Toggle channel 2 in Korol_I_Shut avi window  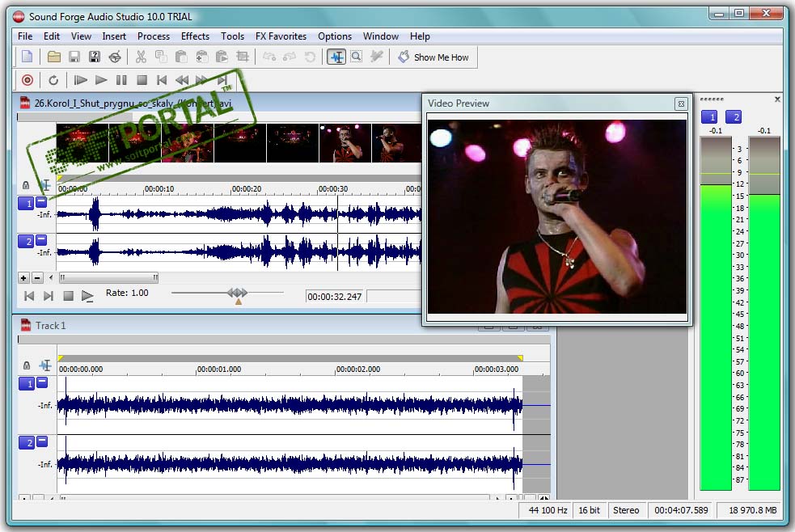pyautogui.click(x=26, y=241)
